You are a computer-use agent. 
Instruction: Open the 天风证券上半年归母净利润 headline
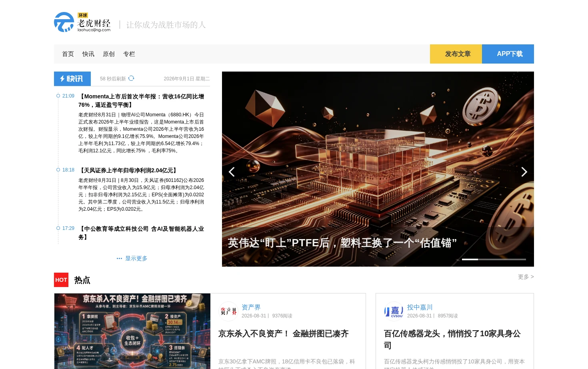point(128,170)
